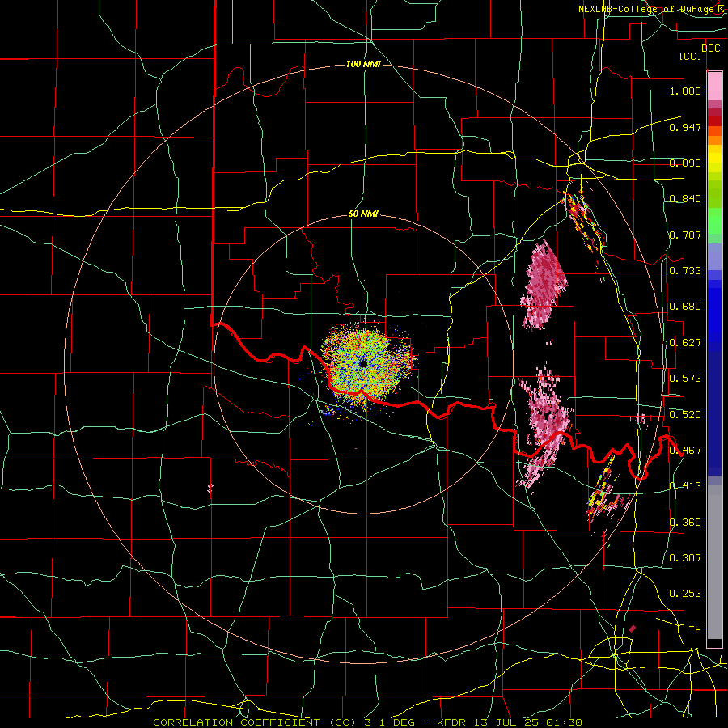Click the 0.573 legend value
Image resolution: width=728 pixels, height=728 pixels.
tap(685, 379)
